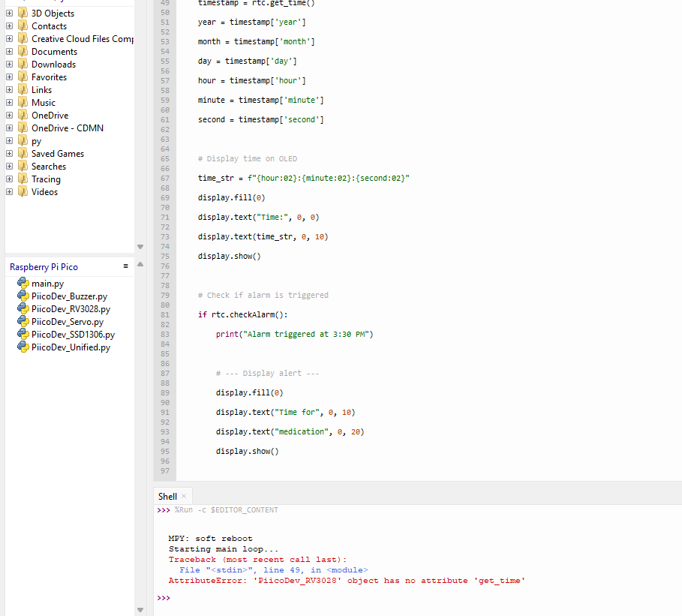Click the PiicoDev_RV3028.py Python file icon
This screenshot has height=616, width=682.
point(23,308)
